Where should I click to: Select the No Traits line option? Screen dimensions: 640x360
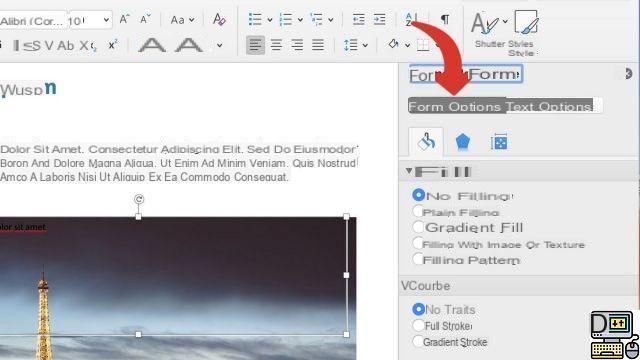(418, 309)
